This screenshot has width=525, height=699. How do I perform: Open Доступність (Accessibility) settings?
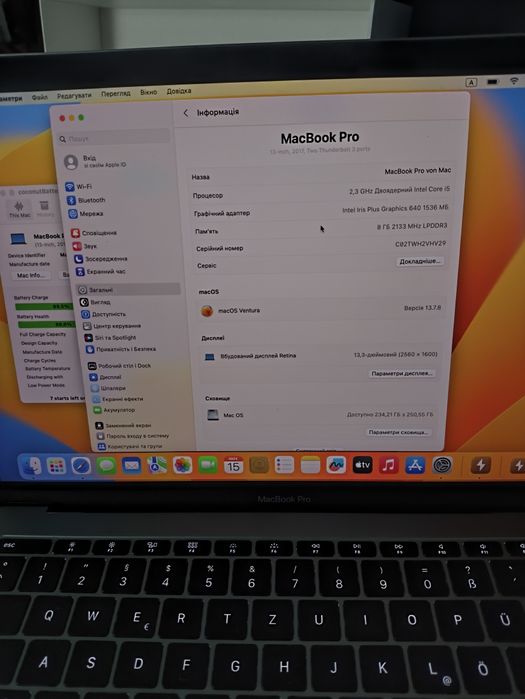tap(103, 314)
